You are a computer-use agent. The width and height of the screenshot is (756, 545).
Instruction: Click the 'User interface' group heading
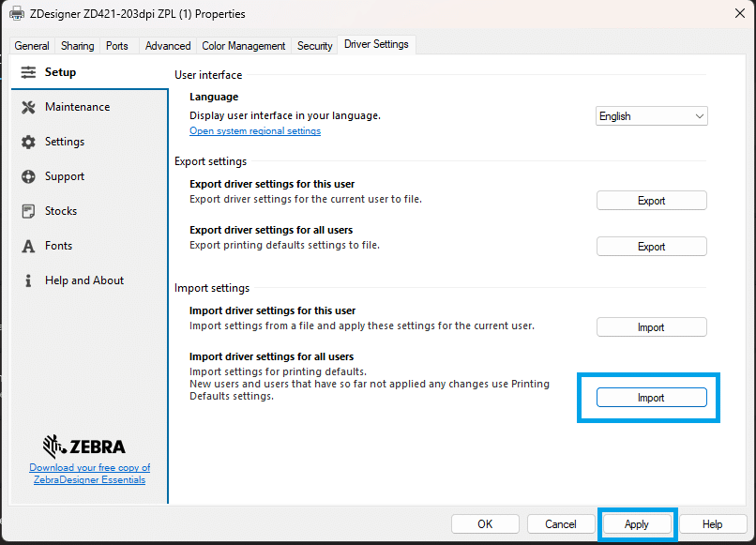coord(208,75)
